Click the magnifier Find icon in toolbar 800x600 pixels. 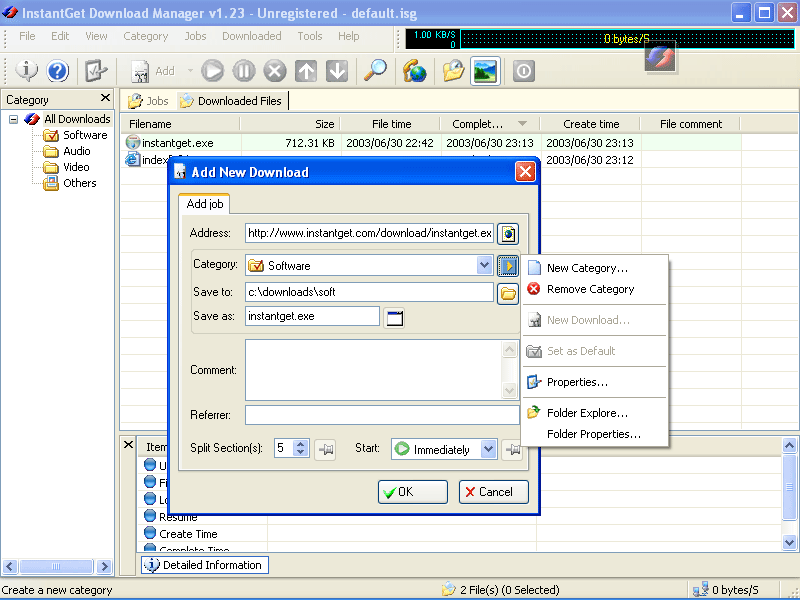[375, 71]
